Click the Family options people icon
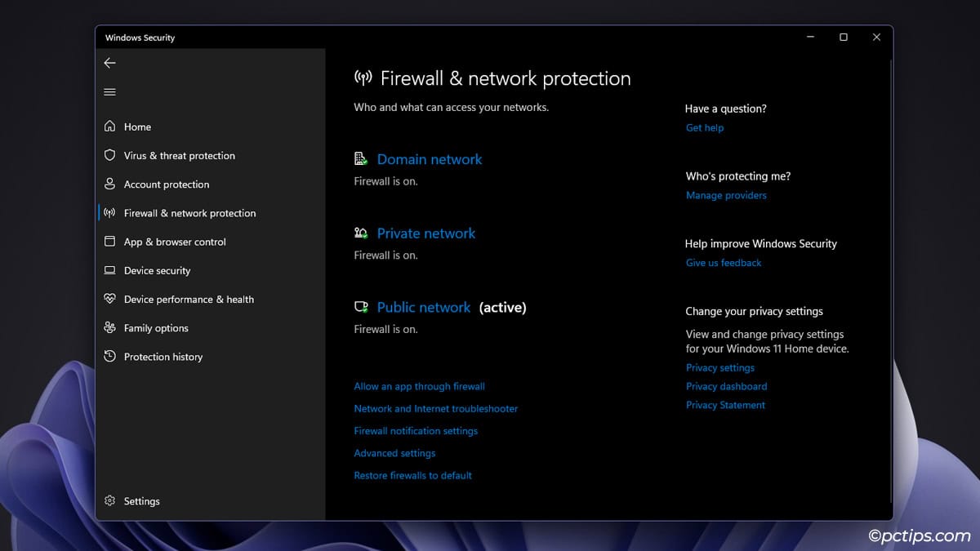980x551 pixels. point(109,327)
